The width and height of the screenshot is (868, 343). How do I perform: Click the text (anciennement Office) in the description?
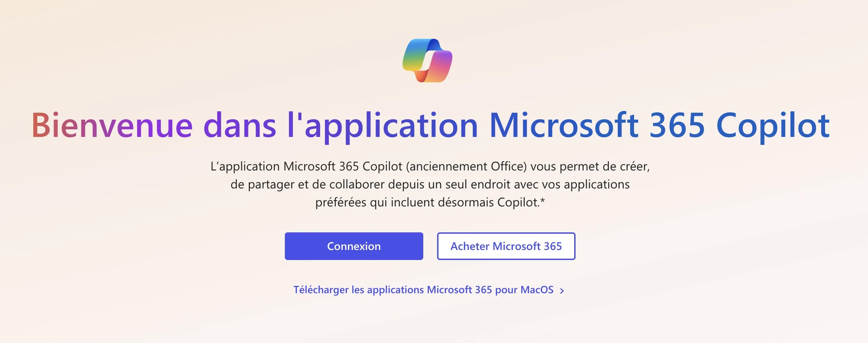[466, 167]
